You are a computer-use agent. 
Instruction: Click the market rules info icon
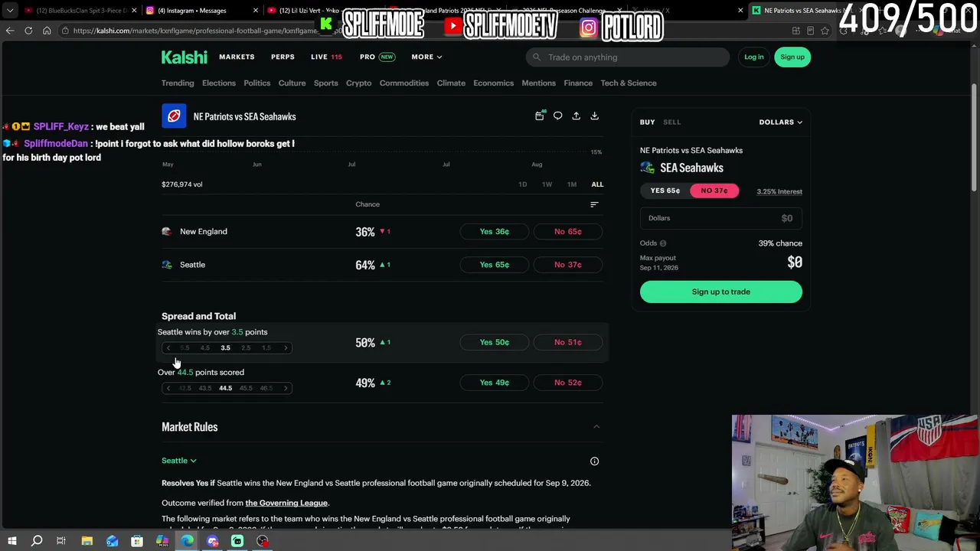click(594, 461)
